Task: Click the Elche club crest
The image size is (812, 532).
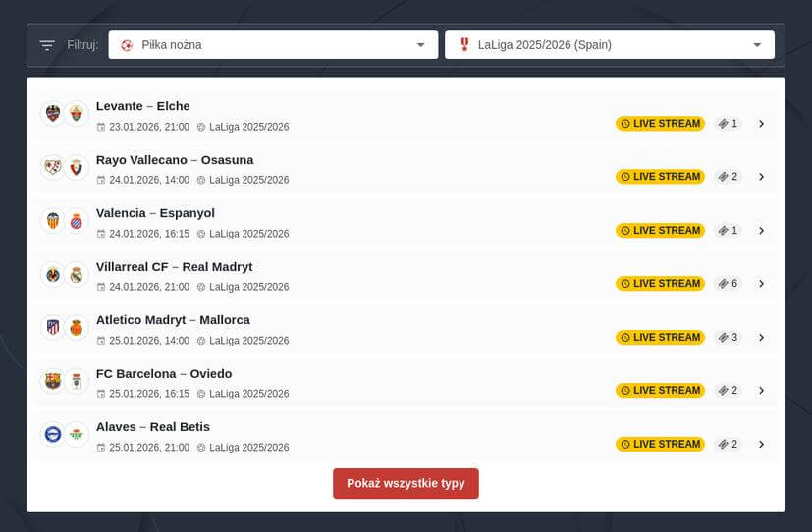Action: click(77, 113)
